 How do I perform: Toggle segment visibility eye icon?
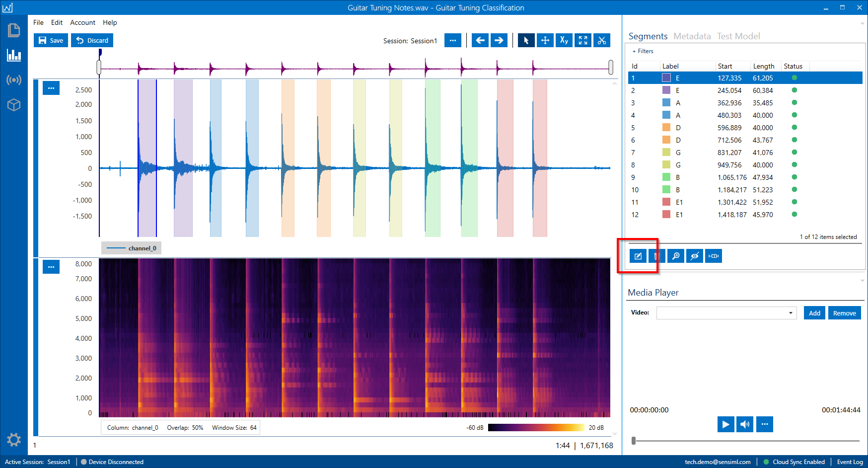coord(694,256)
